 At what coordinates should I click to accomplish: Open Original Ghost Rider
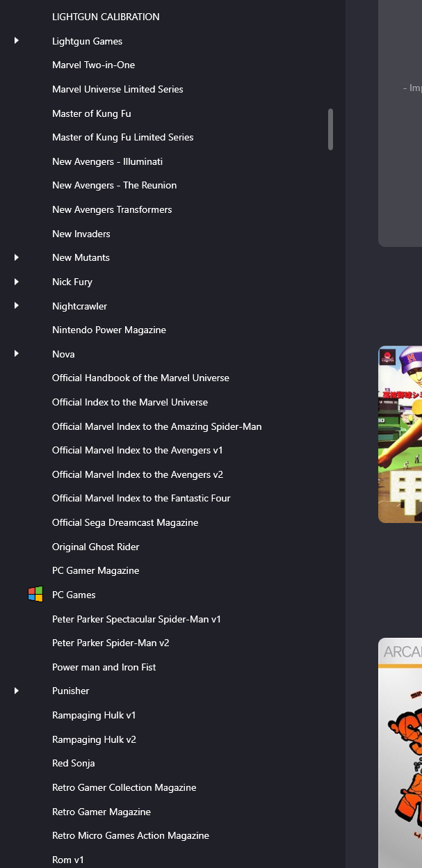(95, 547)
